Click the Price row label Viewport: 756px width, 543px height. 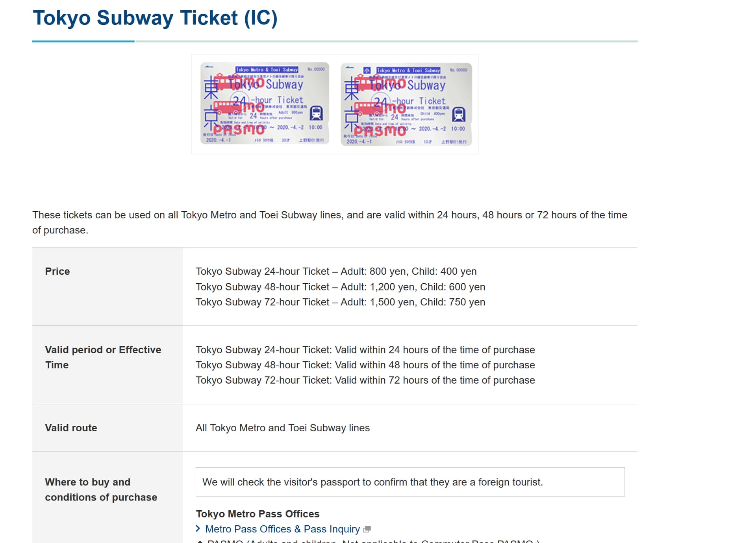[x=57, y=271]
